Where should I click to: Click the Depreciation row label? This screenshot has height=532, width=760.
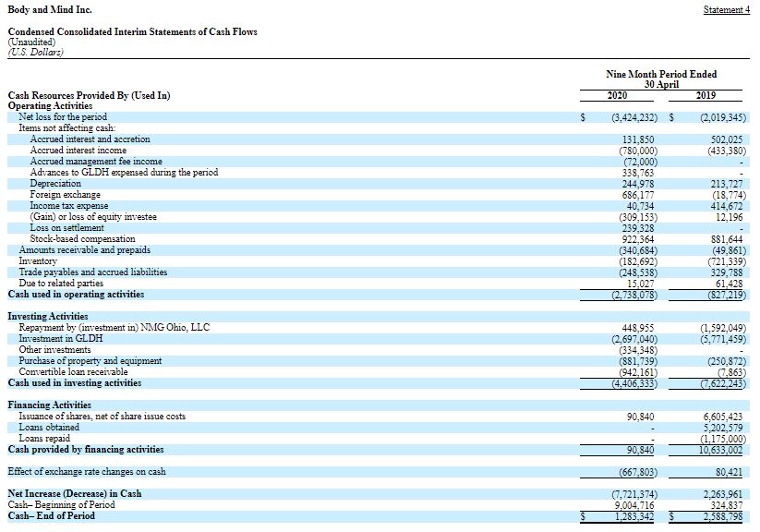tap(55, 184)
